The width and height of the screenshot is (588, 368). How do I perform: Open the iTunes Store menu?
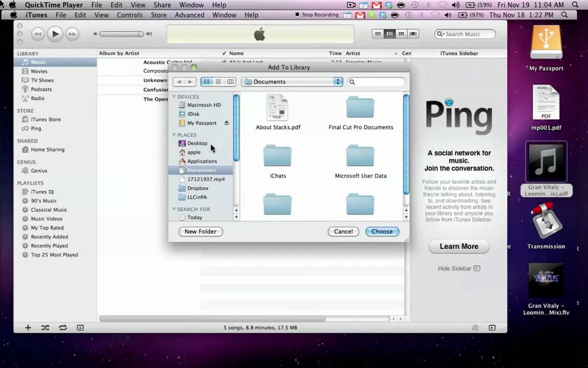(159, 15)
